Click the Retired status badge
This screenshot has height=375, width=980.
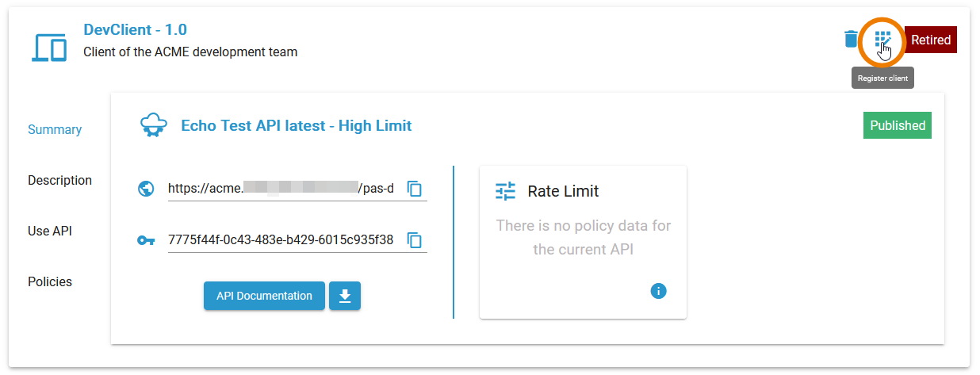click(930, 40)
